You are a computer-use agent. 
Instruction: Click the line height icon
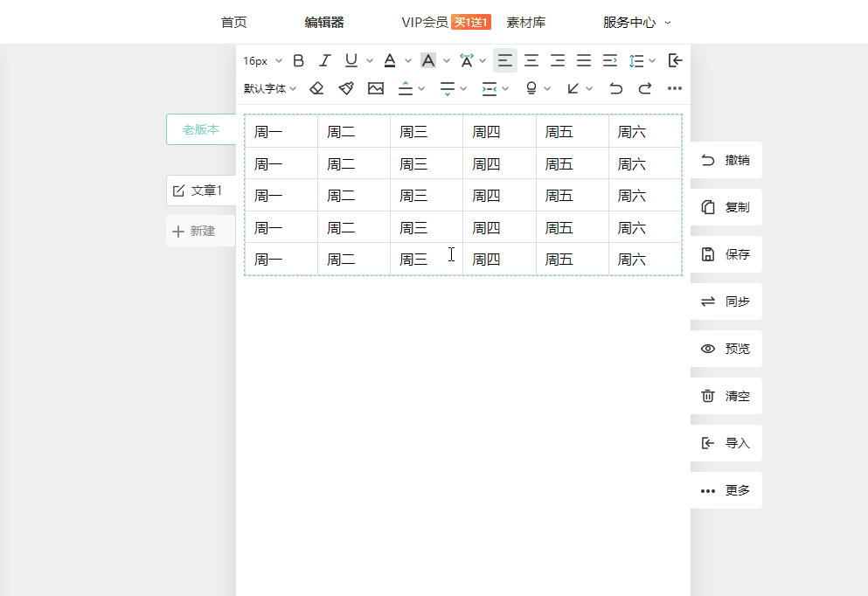pyautogui.click(x=636, y=60)
